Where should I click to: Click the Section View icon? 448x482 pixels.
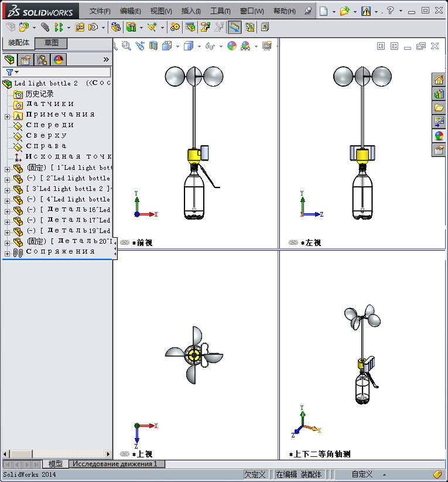coord(153,46)
